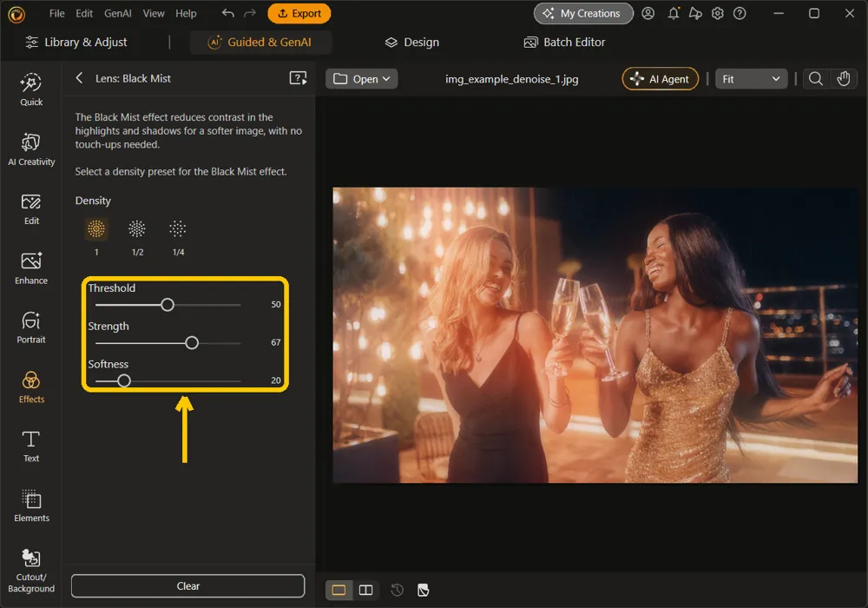The width and height of the screenshot is (868, 608).
Task: Click the announcements megaphone icon
Action: point(695,13)
